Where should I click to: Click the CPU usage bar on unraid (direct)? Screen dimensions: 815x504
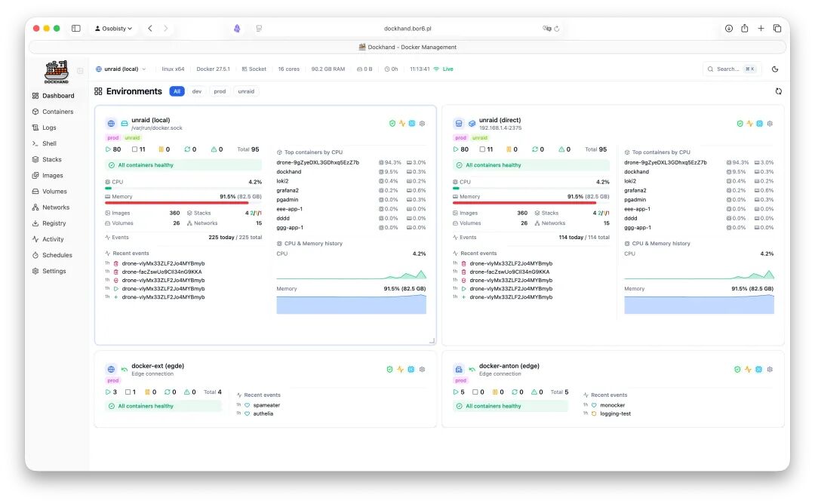point(531,189)
